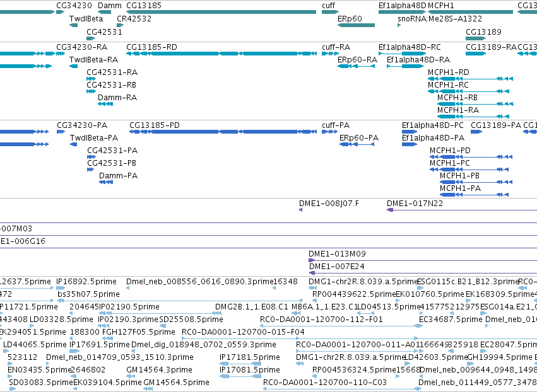Select the DME1-013M09 clone label

tap(337, 254)
